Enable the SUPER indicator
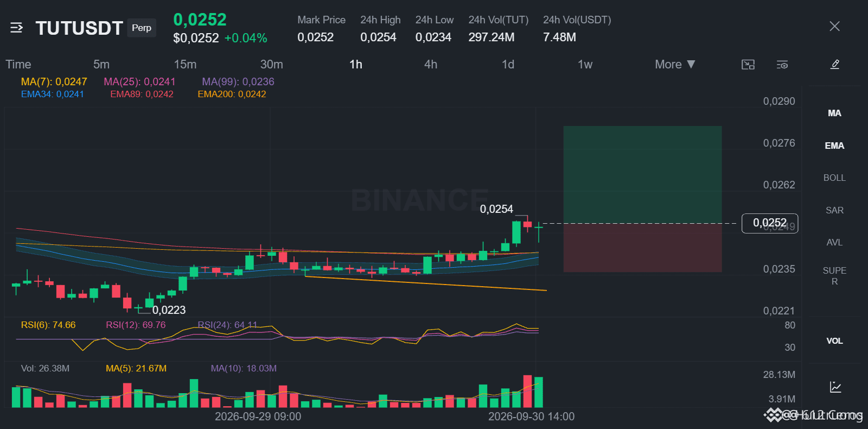 tap(834, 276)
